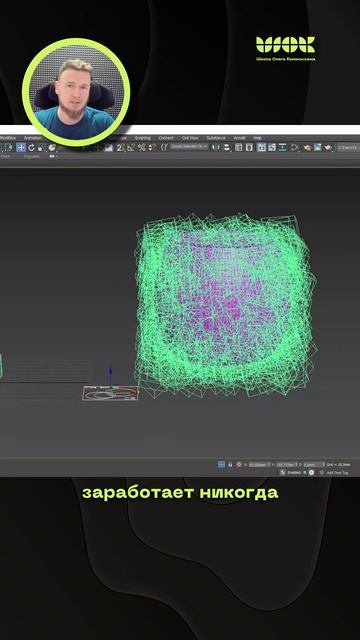Select the Select and Place tool

click(52, 148)
